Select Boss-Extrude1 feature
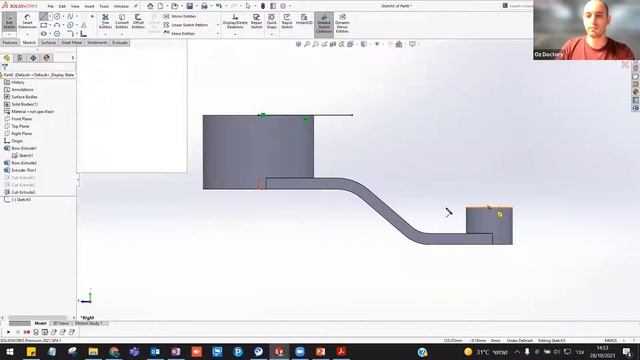 (24, 148)
